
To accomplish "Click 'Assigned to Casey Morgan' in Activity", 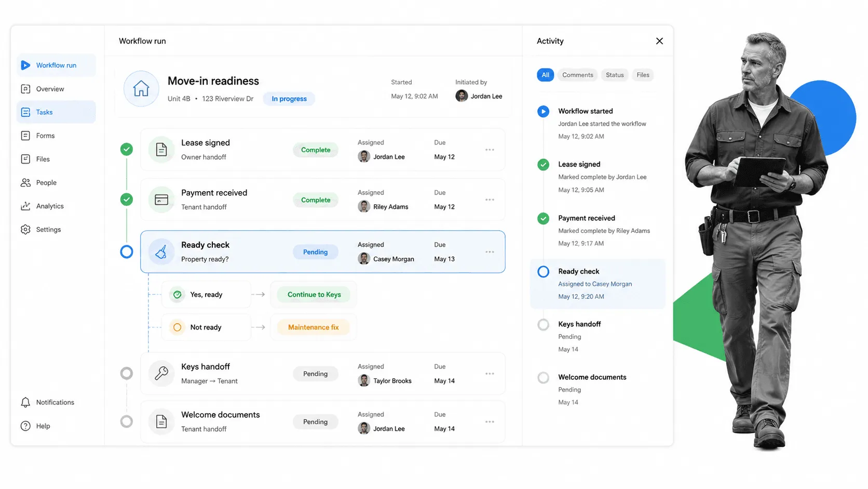I will coord(595,284).
